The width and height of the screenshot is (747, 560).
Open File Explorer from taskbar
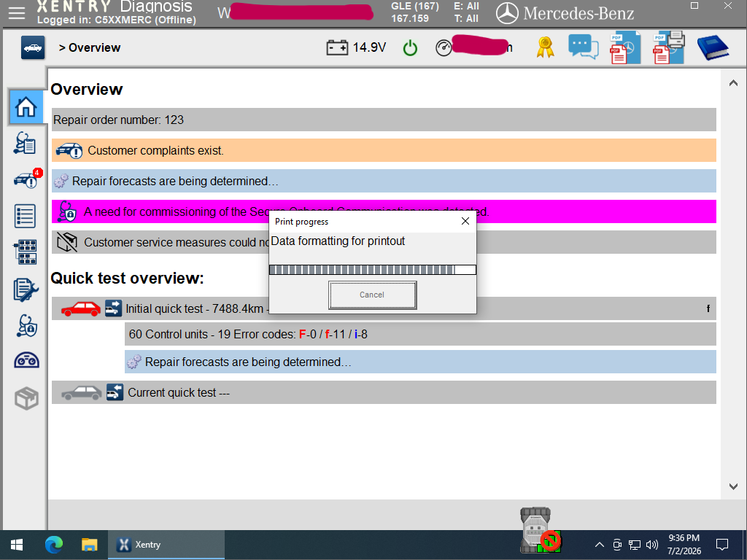coord(90,545)
